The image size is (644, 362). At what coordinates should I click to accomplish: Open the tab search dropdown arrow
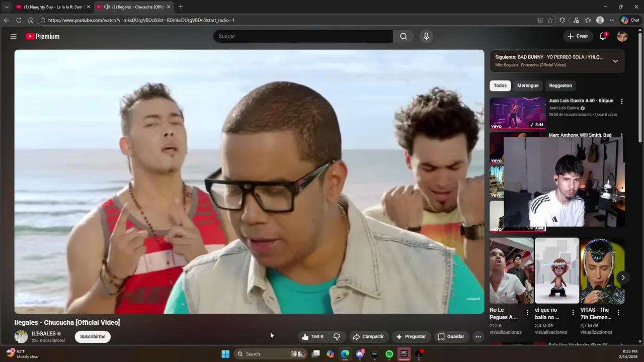[7, 7]
